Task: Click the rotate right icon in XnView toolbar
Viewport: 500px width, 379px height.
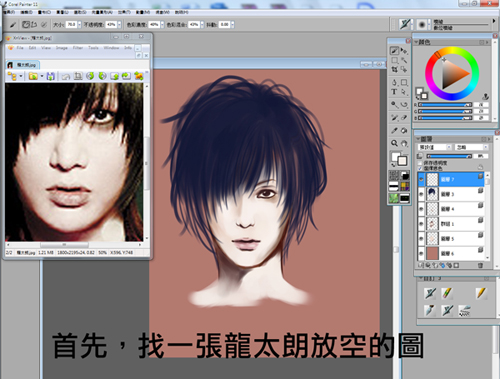Action: 102,76
